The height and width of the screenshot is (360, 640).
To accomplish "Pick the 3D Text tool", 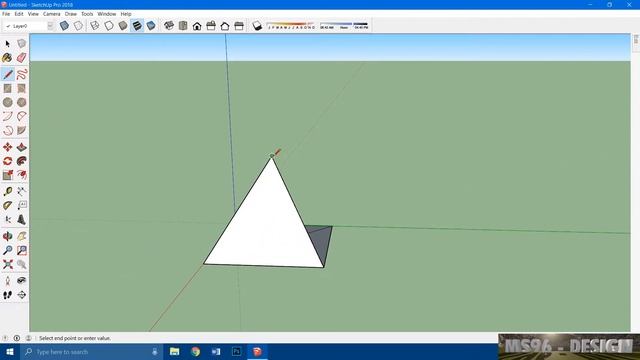I will (x=22, y=220).
